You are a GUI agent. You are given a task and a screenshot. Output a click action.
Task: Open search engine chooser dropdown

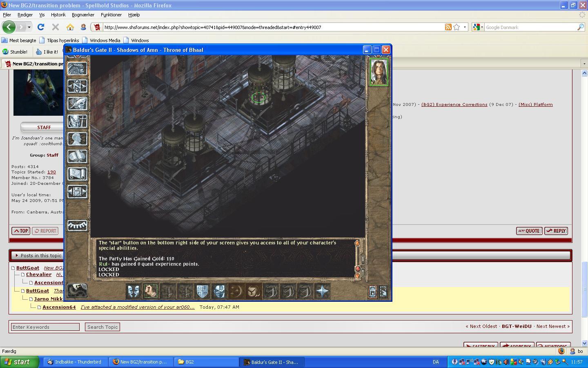(478, 27)
